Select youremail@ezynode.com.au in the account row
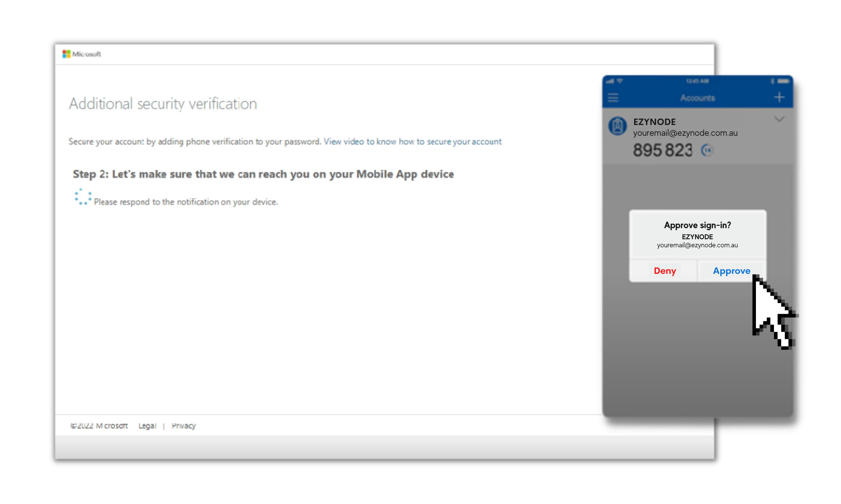The image size is (841, 504). click(685, 133)
